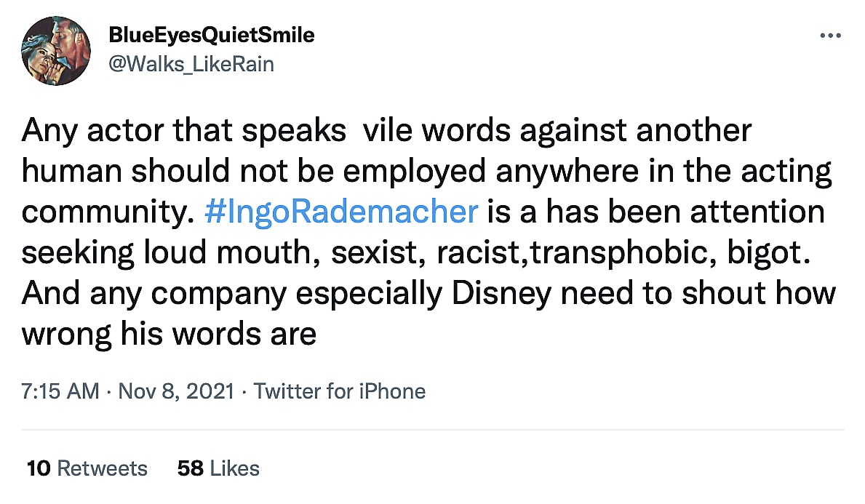Click the bold like count 58
This screenshot has height=504, width=865.
pos(191,468)
